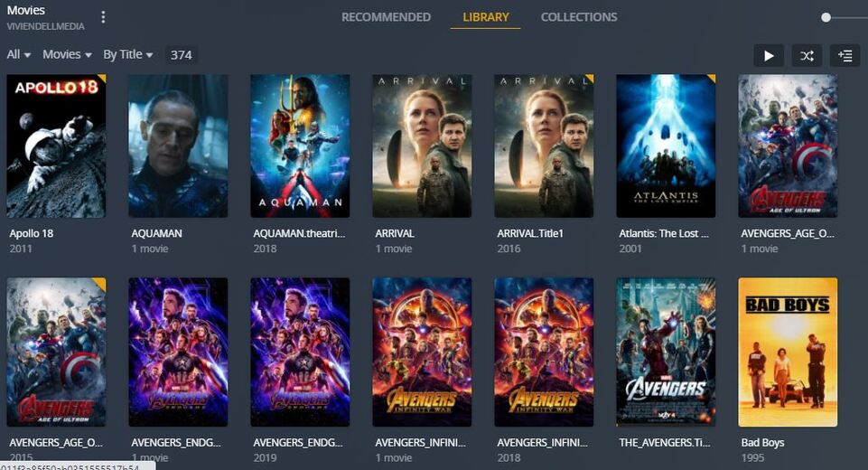Adjust the poster size slider handle
Screen dimensions: 868x470
coord(826,17)
